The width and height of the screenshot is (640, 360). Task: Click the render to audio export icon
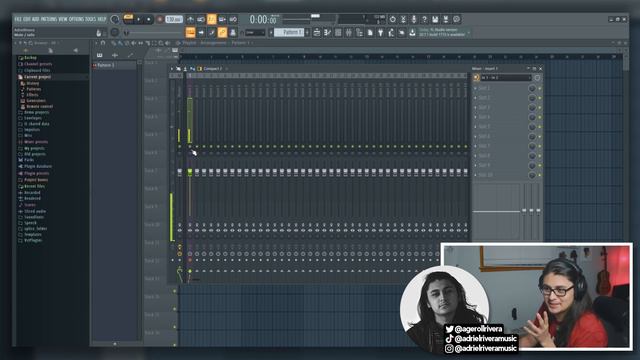(446, 19)
